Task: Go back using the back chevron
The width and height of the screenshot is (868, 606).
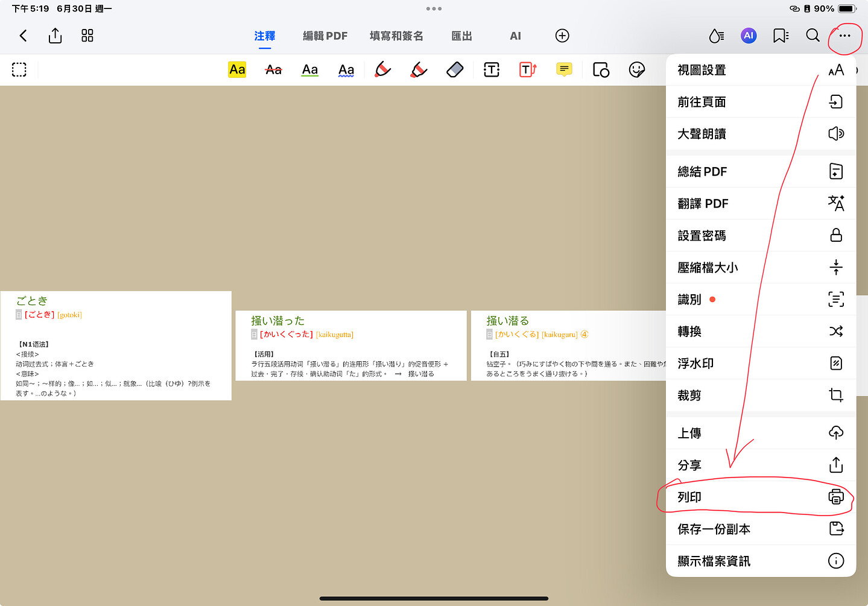Action: (x=23, y=36)
